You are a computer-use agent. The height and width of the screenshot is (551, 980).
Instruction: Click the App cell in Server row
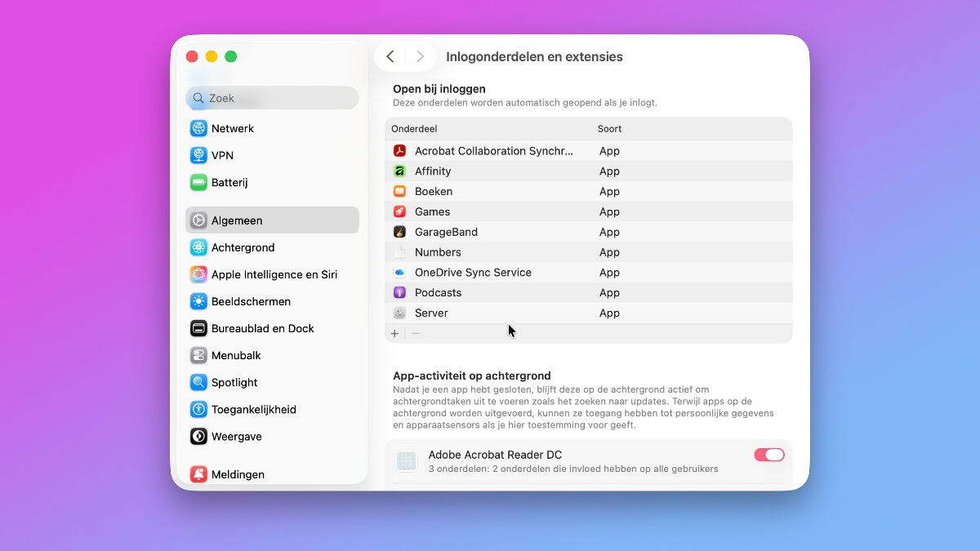[609, 313]
